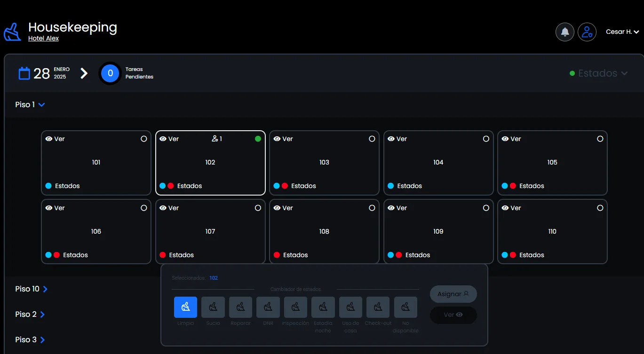Set room state to Inspección

click(x=295, y=307)
